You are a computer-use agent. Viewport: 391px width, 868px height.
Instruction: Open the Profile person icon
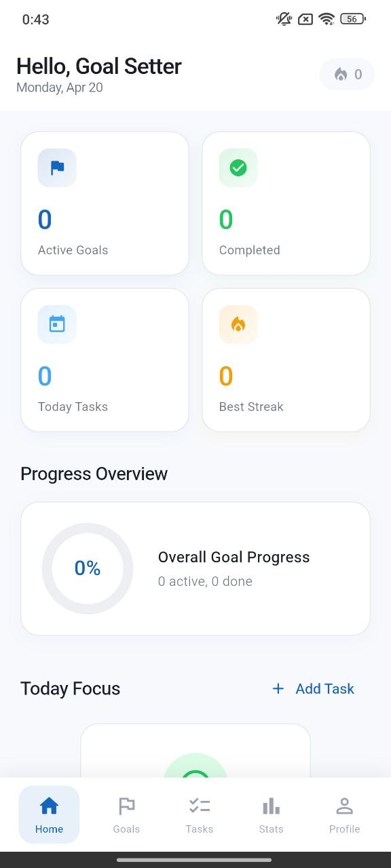(x=344, y=806)
